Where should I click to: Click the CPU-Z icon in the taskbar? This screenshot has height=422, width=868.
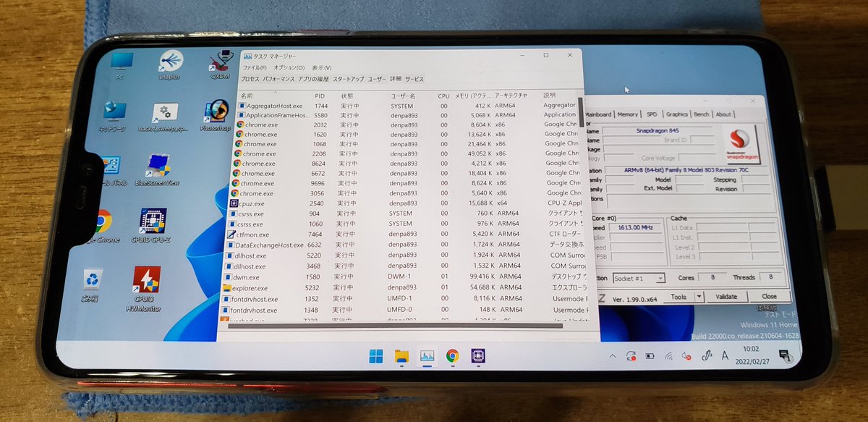tap(477, 355)
